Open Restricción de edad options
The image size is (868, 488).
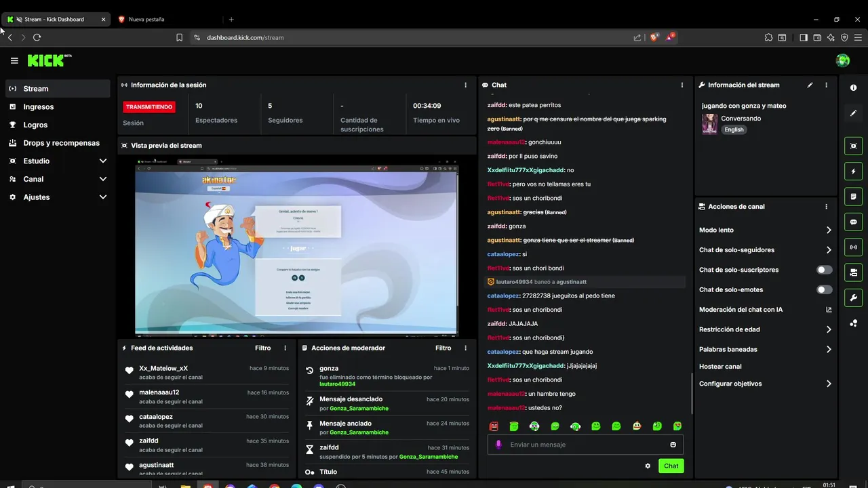click(766, 329)
